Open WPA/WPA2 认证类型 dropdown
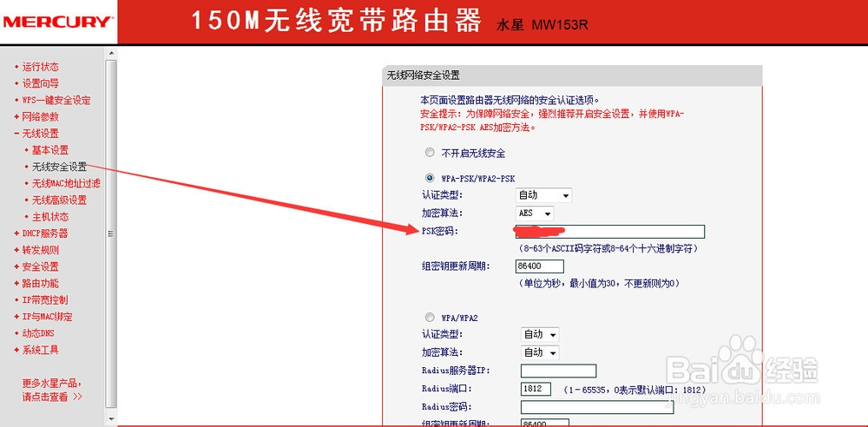The height and width of the screenshot is (427, 868). (x=540, y=334)
